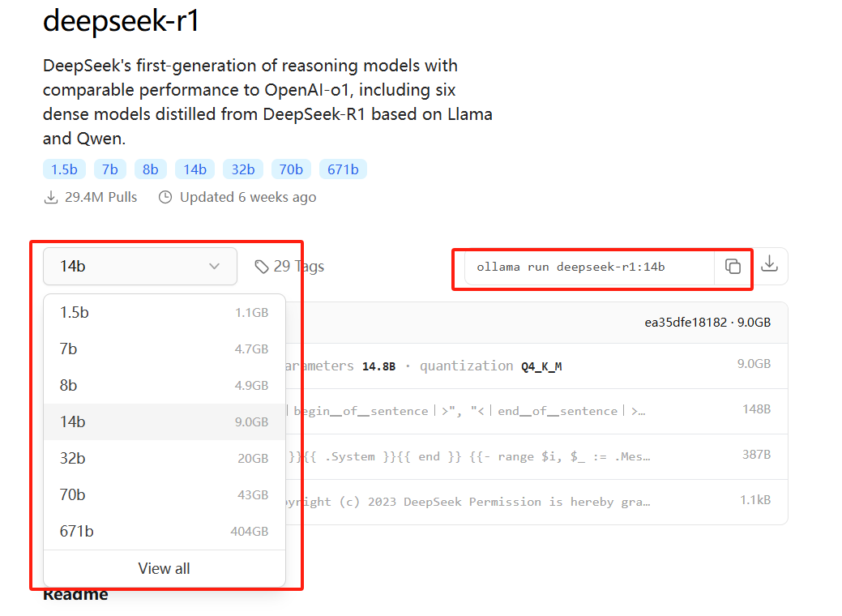Click the ollama run command text field
The width and height of the screenshot is (842, 616).
(588, 267)
